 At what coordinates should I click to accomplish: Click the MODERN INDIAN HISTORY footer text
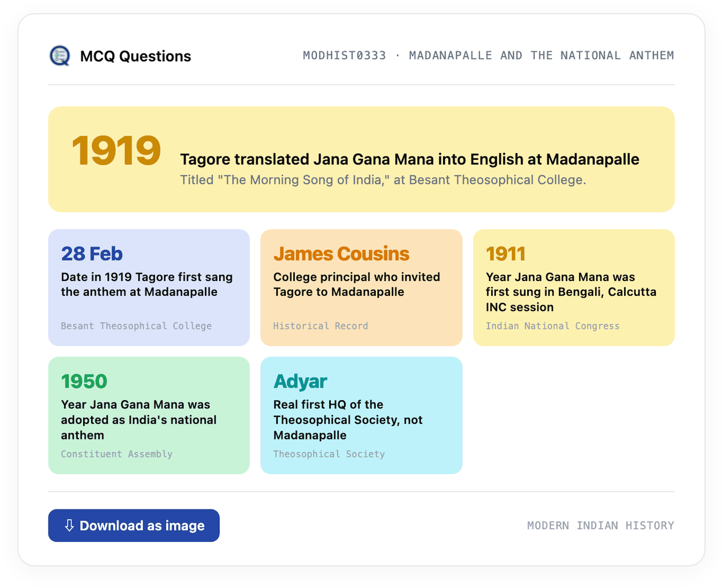pyautogui.click(x=601, y=525)
